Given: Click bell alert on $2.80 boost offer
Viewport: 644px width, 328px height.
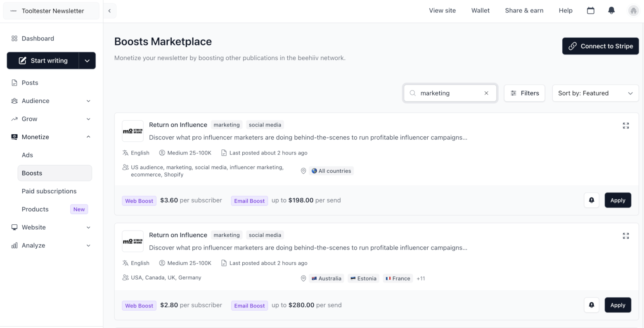Looking at the screenshot, I should click(x=592, y=305).
